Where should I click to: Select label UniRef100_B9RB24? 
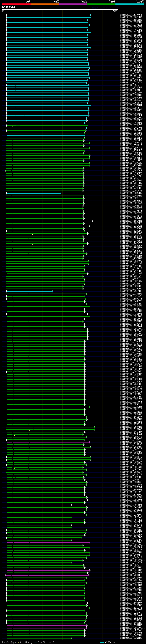(x=131, y=60)
